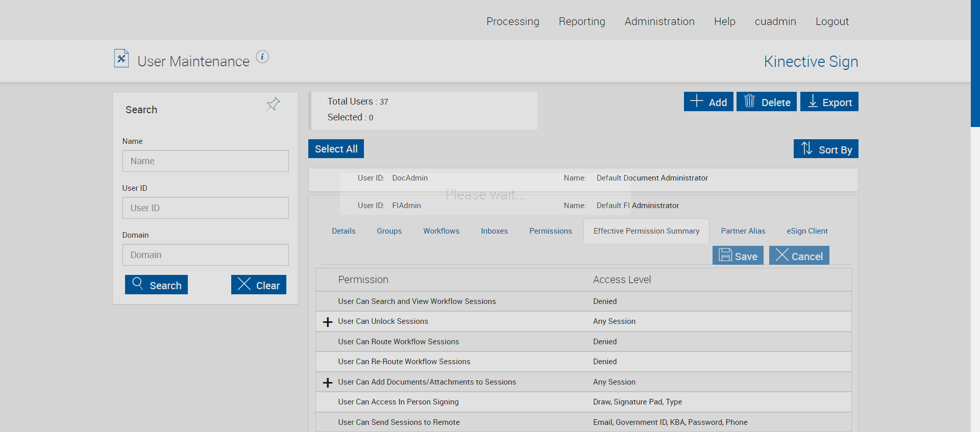
Task: Switch to the Permissions tab
Action: point(550,231)
